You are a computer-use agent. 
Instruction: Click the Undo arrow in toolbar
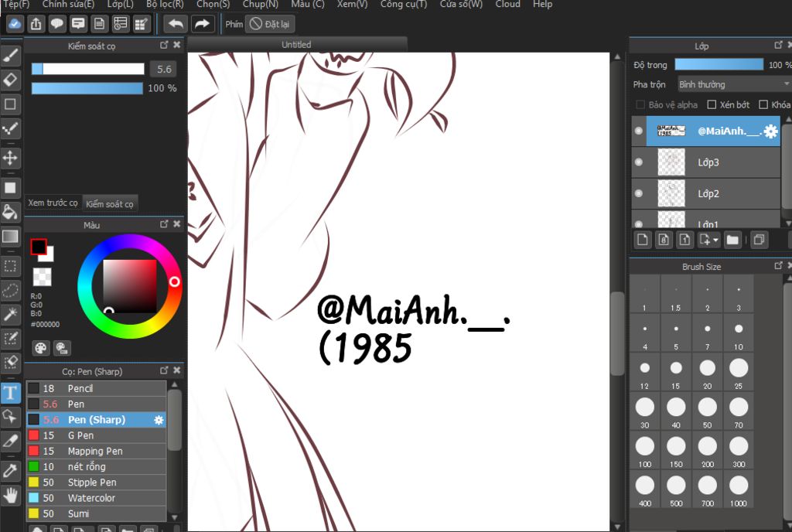[x=176, y=24]
